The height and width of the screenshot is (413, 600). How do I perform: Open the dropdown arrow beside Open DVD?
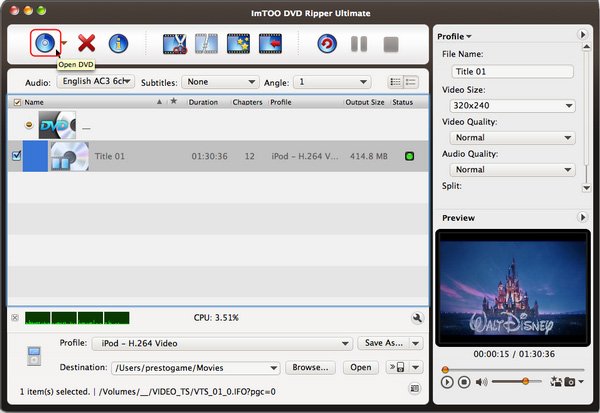click(65, 43)
